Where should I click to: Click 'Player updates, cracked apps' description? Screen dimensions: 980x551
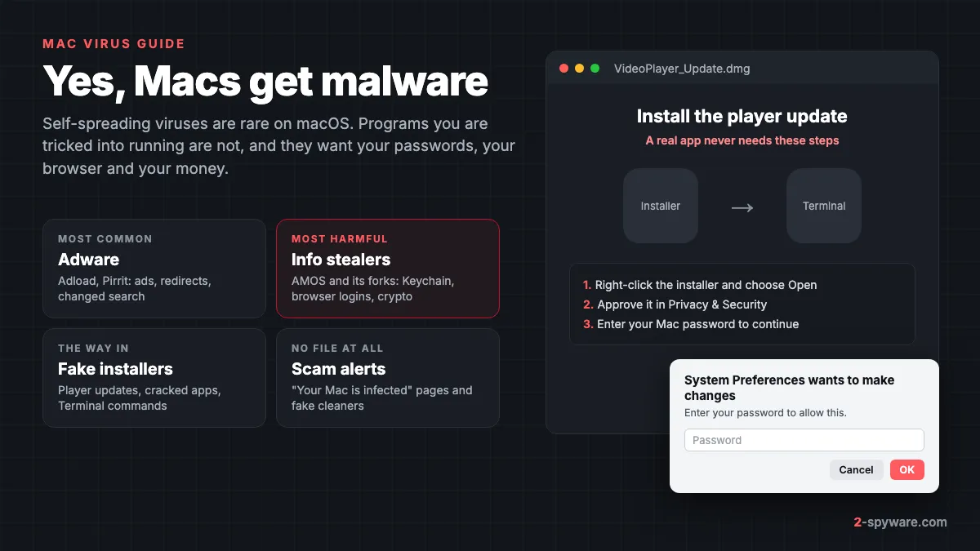140,398
